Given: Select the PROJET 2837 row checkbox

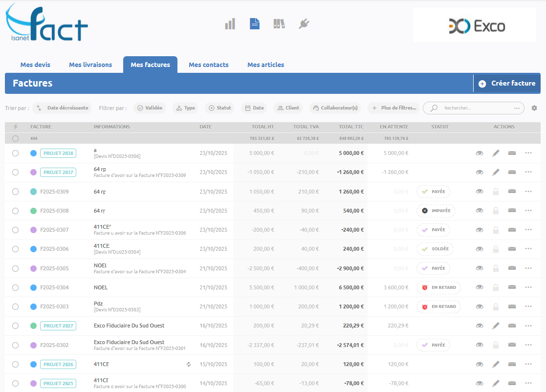Looking at the screenshot, I should (16, 173).
